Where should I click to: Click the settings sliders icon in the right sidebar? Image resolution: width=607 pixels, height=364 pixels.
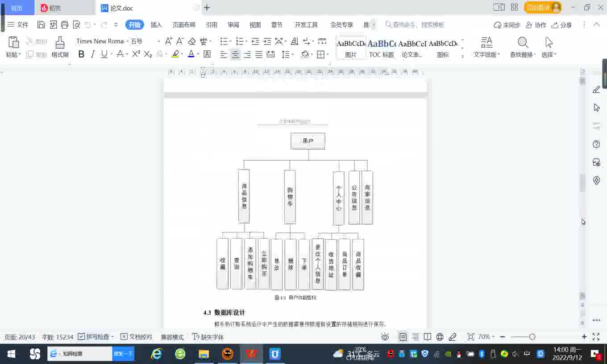pos(596,126)
